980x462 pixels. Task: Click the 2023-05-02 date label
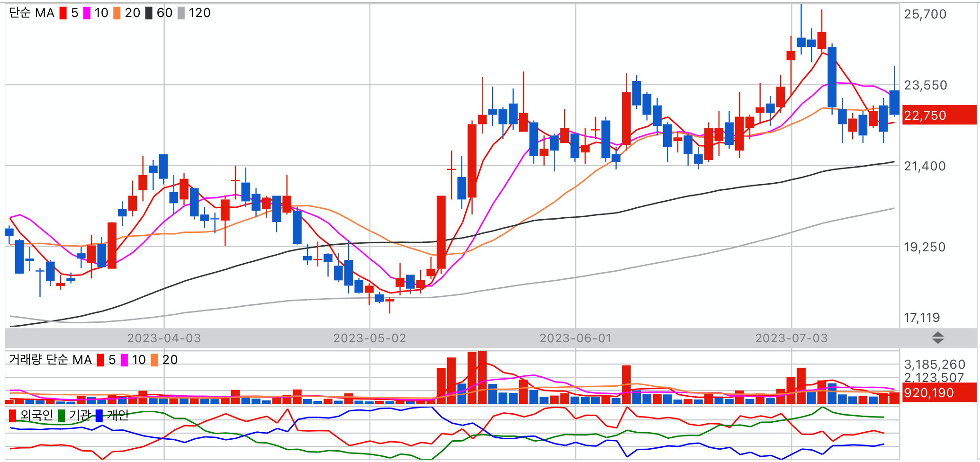(369, 338)
